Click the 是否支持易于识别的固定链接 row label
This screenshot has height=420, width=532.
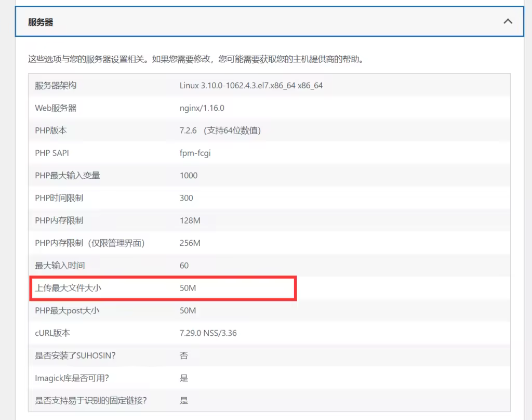point(91,401)
